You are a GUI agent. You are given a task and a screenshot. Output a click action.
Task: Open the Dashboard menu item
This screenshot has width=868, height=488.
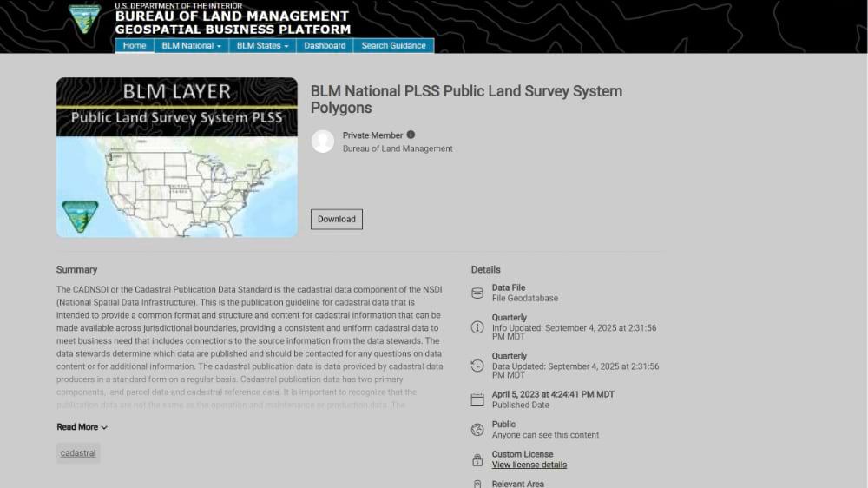click(x=325, y=45)
